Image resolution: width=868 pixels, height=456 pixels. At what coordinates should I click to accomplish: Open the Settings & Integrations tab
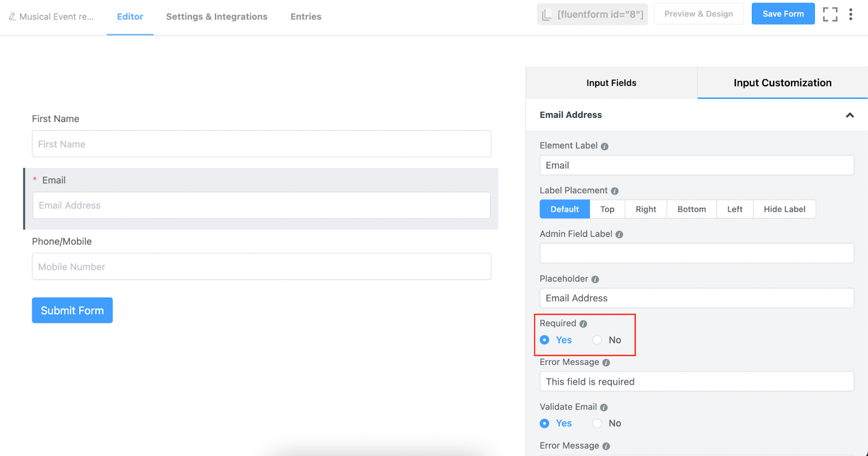point(216,17)
